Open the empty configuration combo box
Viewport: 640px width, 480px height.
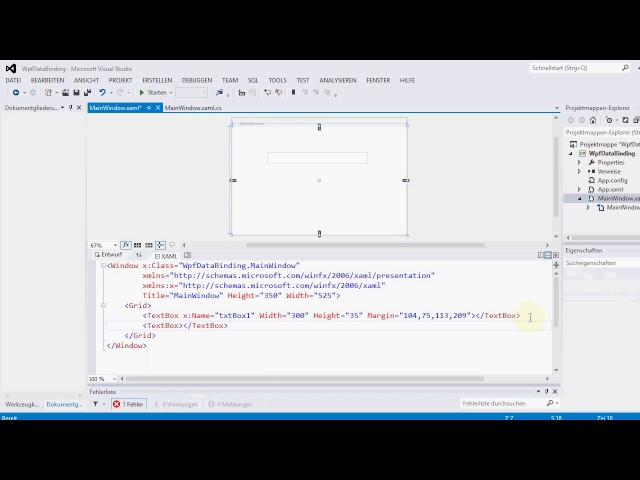tap(191, 93)
